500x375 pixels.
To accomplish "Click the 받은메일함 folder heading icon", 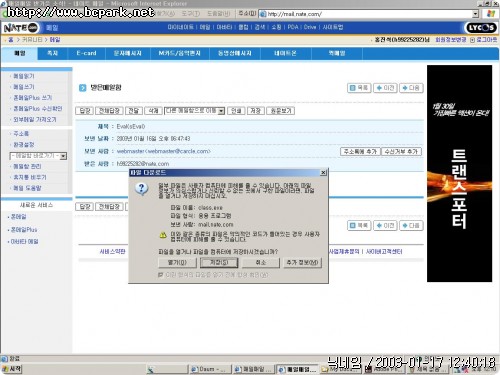I will pos(82,88).
